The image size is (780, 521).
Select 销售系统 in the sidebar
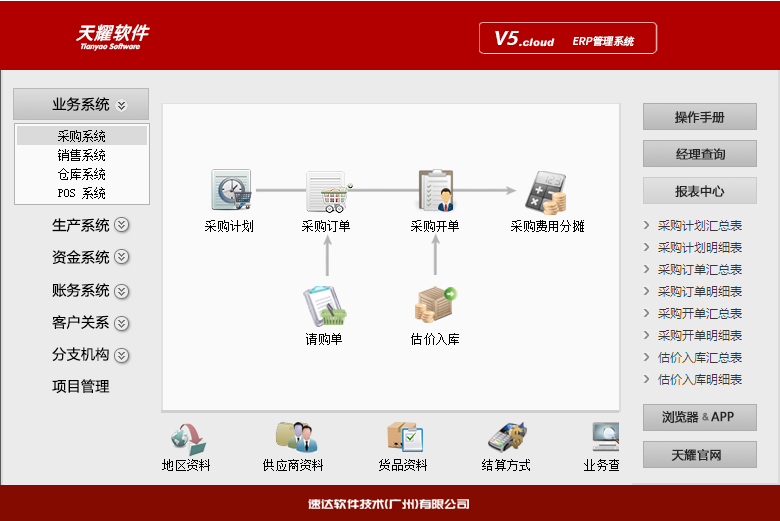point(82,155)
